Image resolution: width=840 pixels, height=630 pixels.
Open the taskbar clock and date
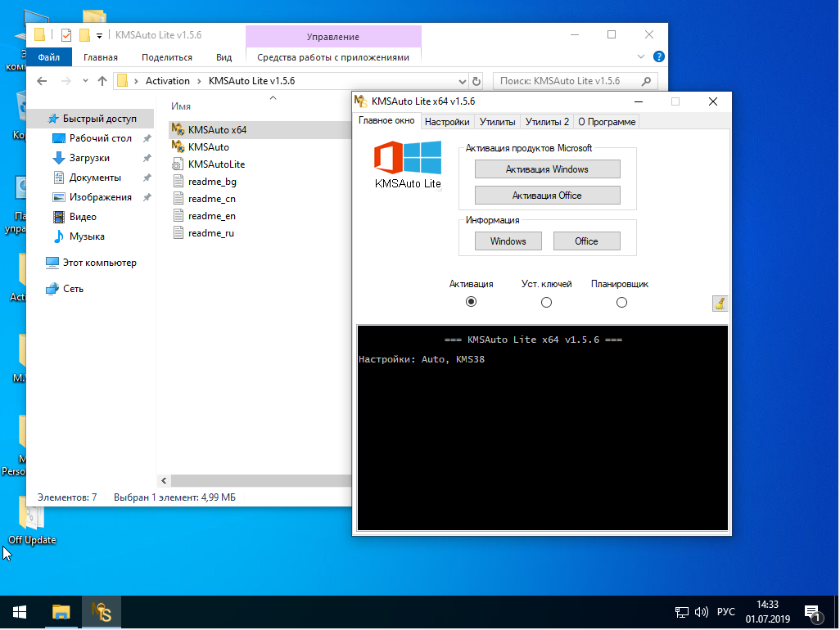tap(767, 612)
